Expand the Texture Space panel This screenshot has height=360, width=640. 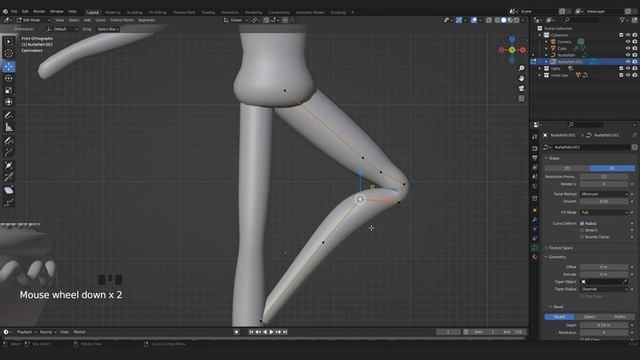(560, 248)
